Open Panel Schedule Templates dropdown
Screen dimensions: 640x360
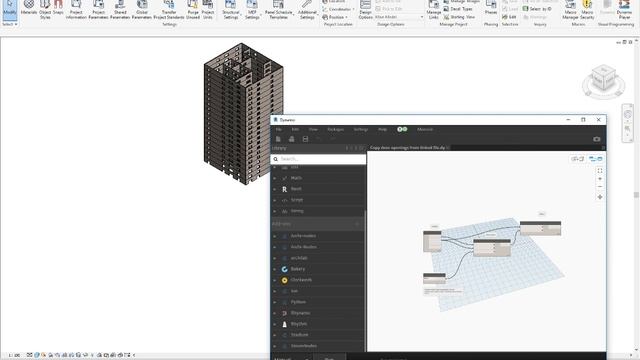(278, 9)
